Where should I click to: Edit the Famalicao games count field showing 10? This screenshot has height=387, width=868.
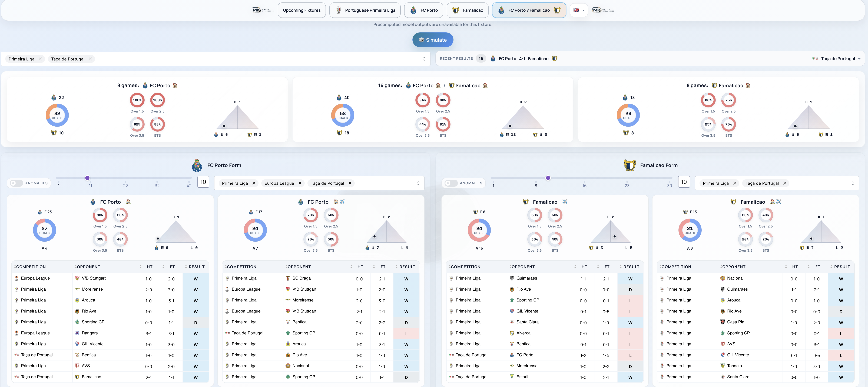(x=684, y=182)
